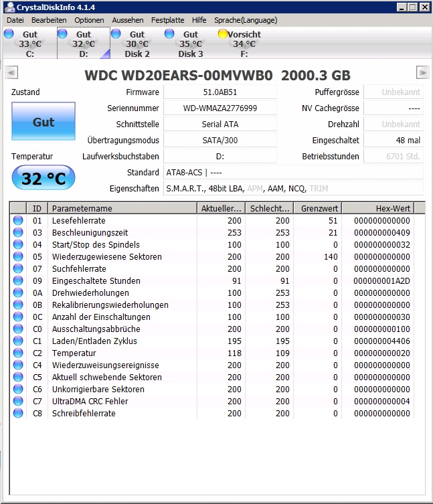Click status orb for Schreibfehlerrate row
Image resolution: width=433 pixels, height=504 pixels.
(18, 414)
